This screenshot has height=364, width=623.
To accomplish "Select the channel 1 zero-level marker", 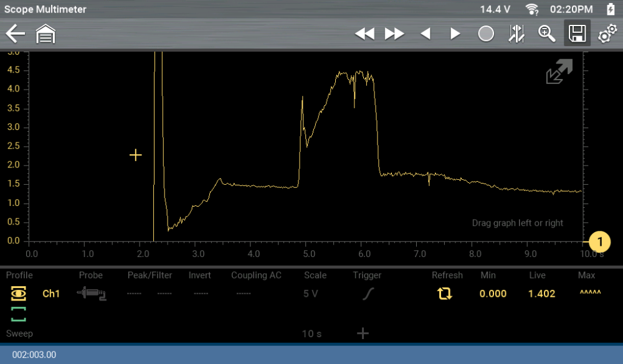I will coord(600,241).
